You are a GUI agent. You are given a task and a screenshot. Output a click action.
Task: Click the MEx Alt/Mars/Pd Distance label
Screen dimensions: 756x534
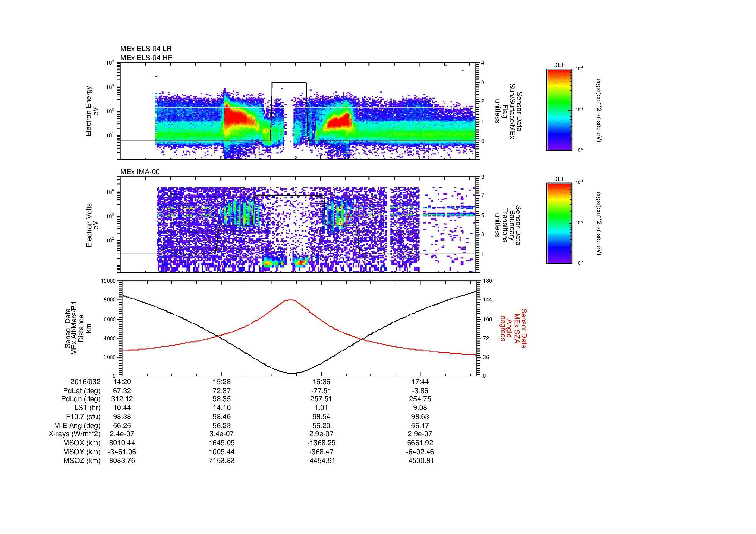(77, 328)
